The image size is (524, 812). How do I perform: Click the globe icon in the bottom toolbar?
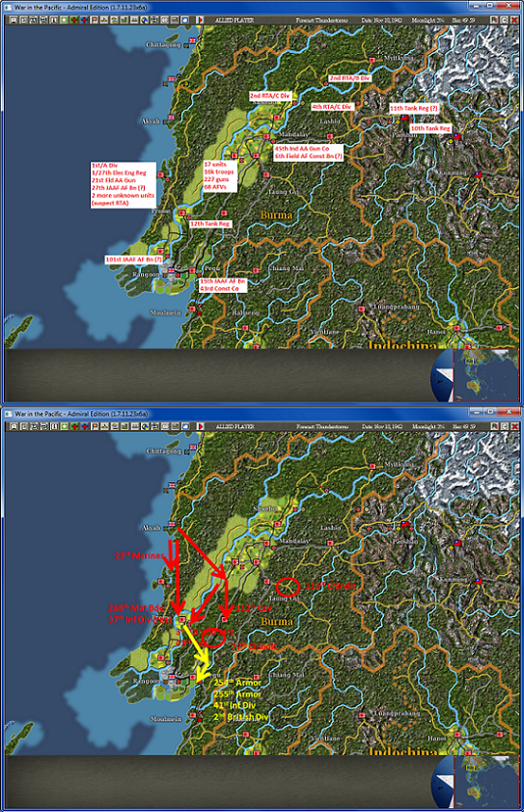[x=145, y=426]
